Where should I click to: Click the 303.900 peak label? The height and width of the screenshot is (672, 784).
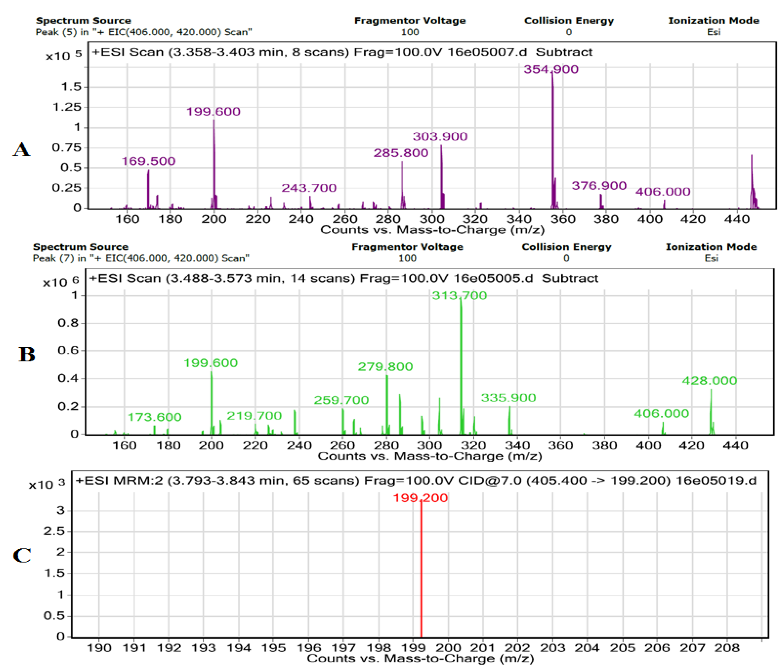[x=440, y=136]
